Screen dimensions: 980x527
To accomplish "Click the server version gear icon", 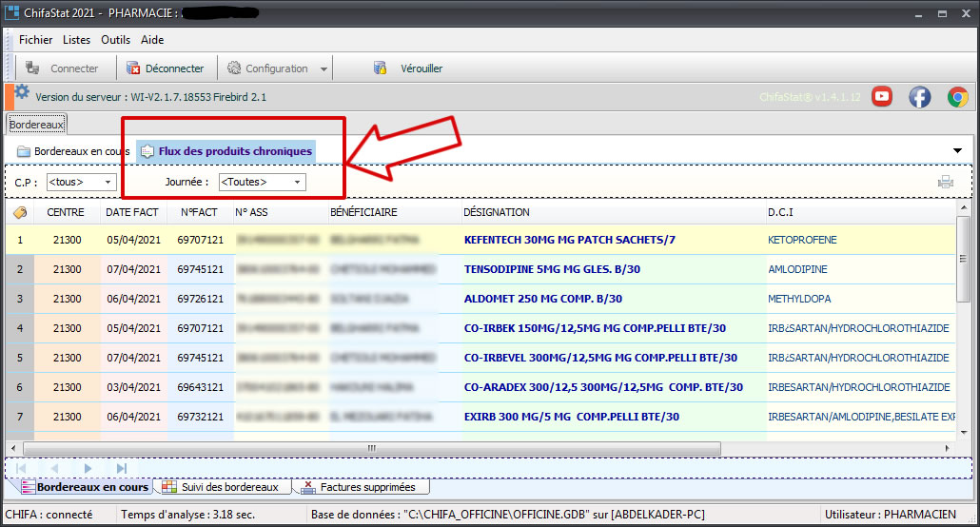I will (x=22, y=92).
